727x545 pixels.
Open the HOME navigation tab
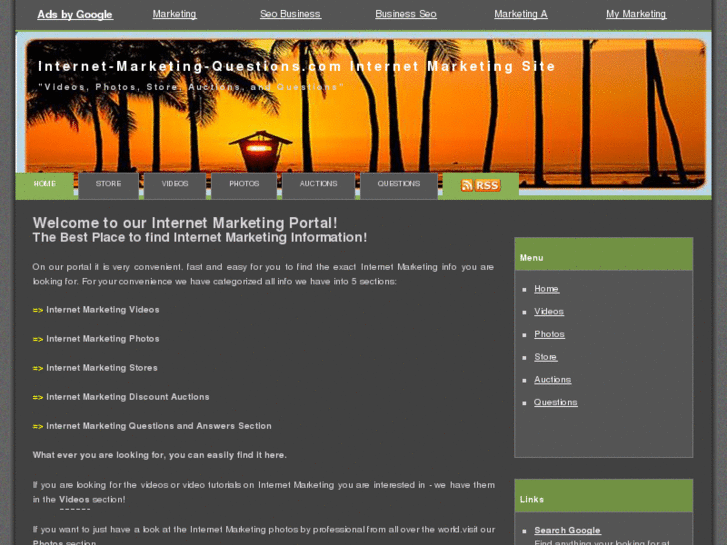pyautogui.click(x=45, y=186)
